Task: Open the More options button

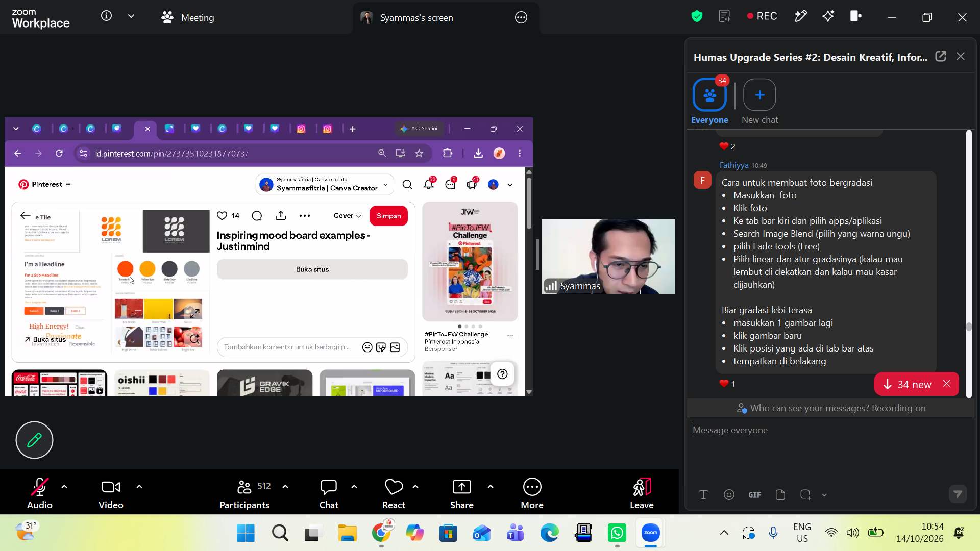Action: (x=532, y=493)
